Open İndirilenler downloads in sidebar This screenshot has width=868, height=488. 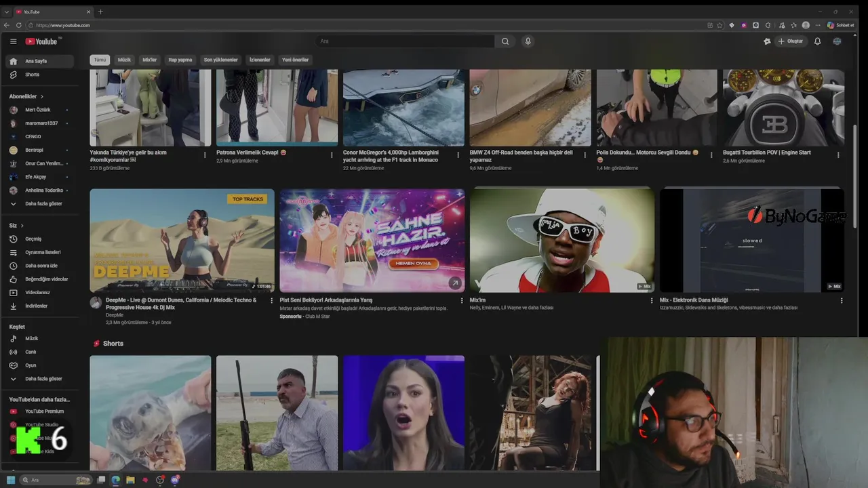[41, 306]
